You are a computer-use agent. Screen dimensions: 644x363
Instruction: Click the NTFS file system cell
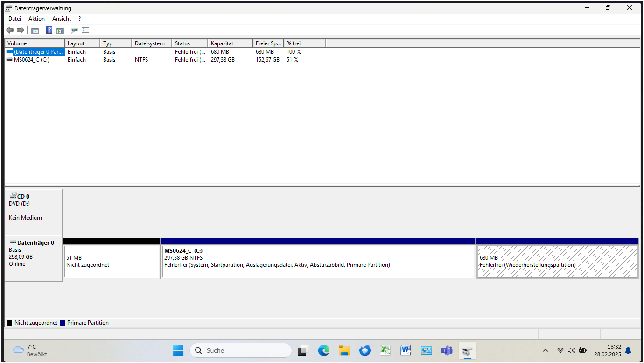[141, 60]
